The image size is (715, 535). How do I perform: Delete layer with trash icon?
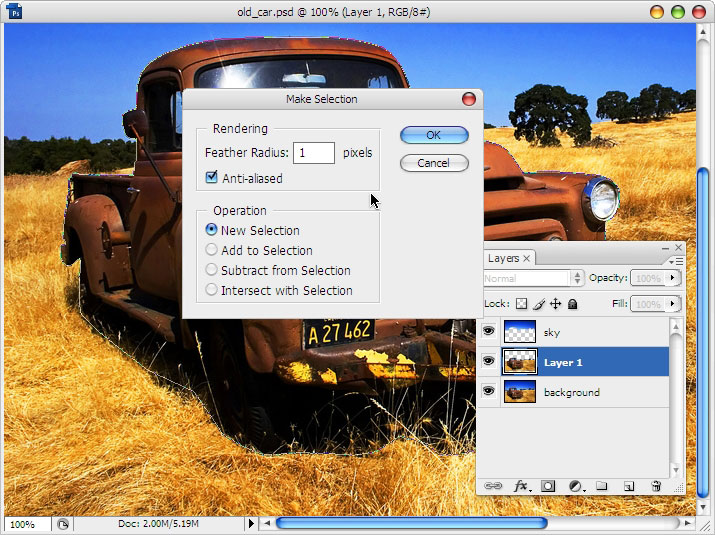[x=656, y=486]
